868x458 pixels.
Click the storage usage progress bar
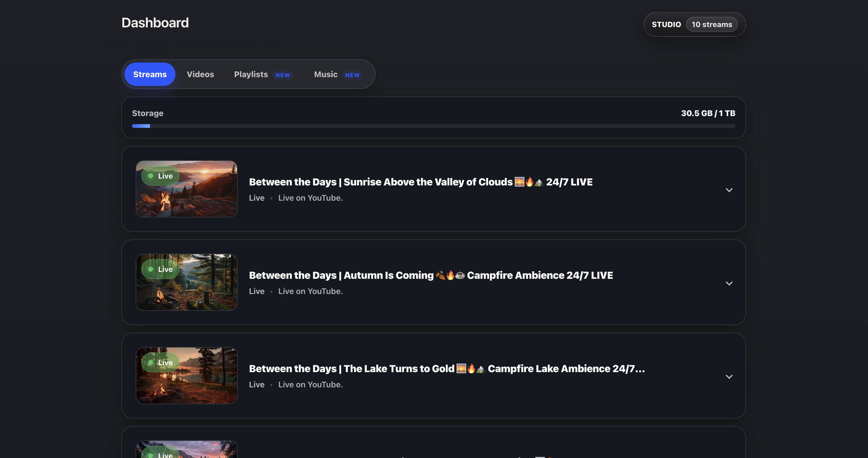tap(433, 126)
